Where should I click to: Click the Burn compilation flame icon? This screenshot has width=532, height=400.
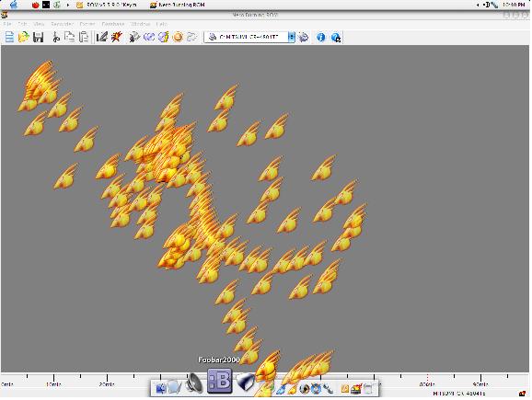(x=116, y=37)
